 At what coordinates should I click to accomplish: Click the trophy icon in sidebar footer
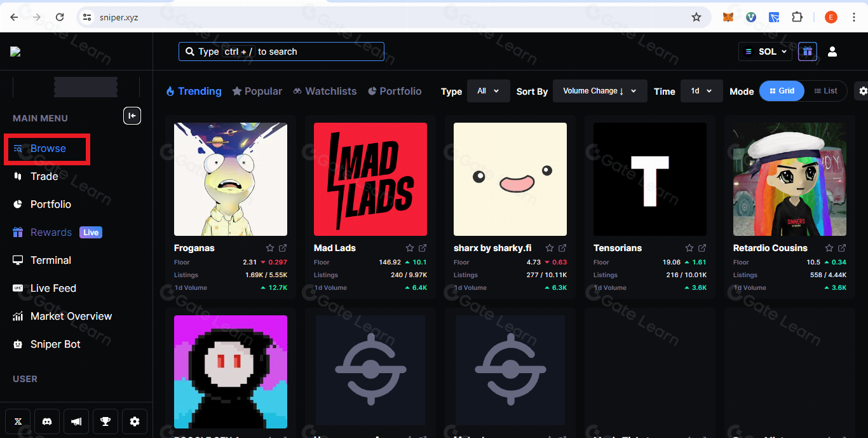click(x=105, y=421)
